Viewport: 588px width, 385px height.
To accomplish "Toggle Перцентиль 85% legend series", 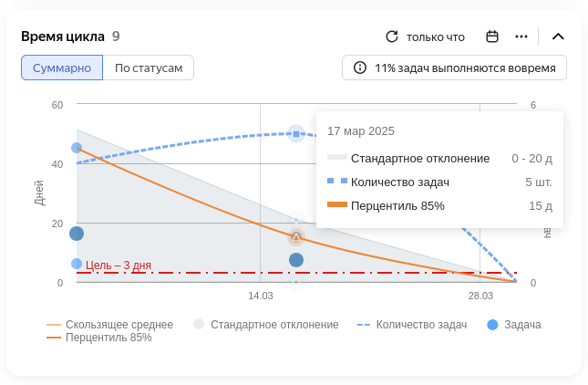I will coord(99,338).
